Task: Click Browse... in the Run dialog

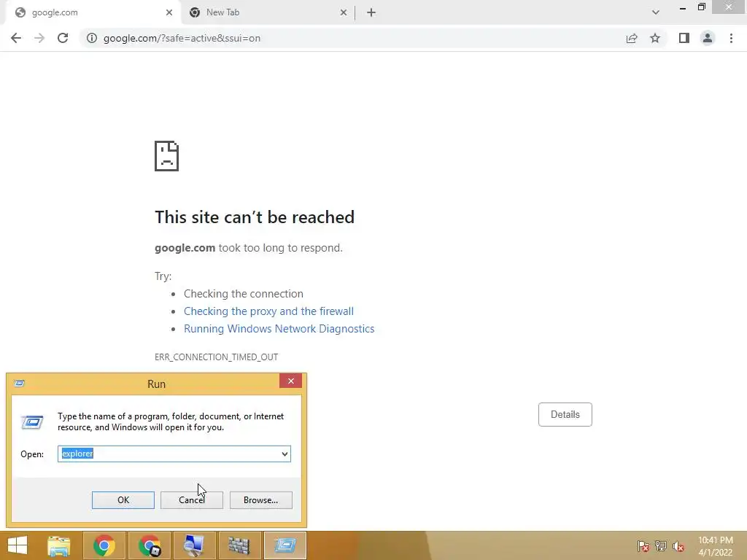Action: (x=260, y=500)
